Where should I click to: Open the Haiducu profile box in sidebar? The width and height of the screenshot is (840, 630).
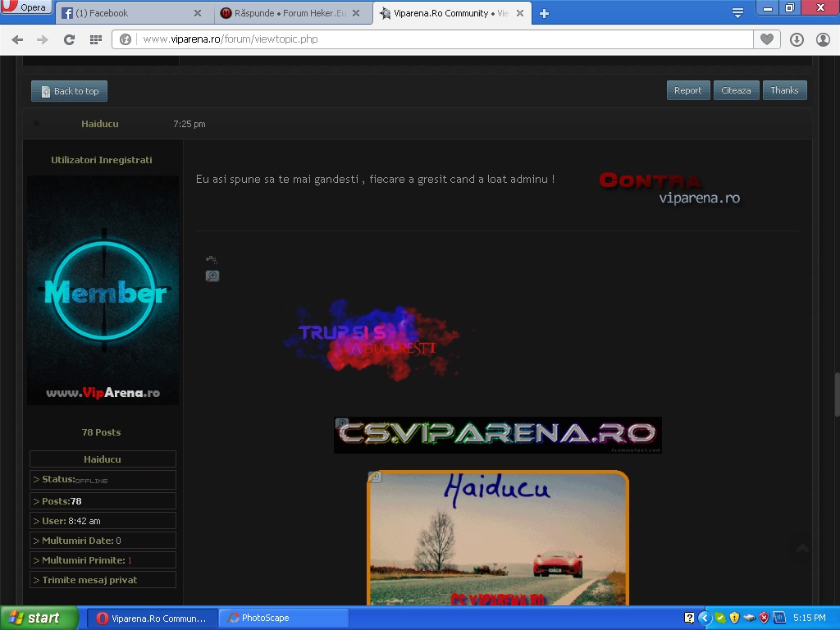(x=103, y=459)
